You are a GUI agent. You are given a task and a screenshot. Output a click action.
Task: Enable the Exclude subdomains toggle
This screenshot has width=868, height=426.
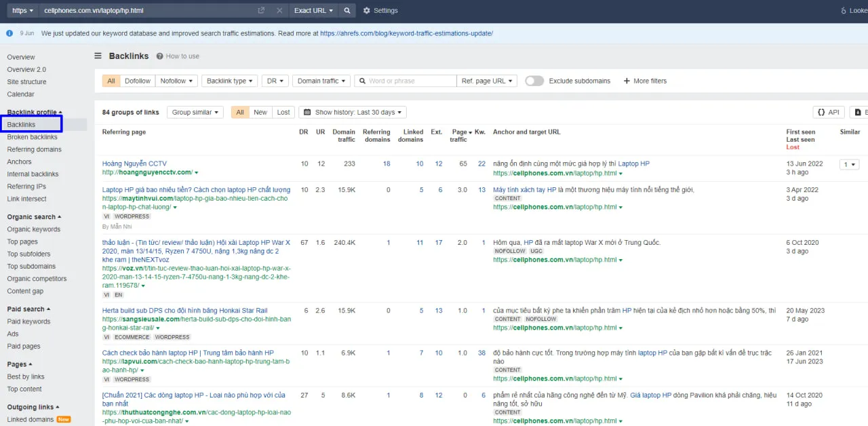pyautogui.click(x=534, y=80)
